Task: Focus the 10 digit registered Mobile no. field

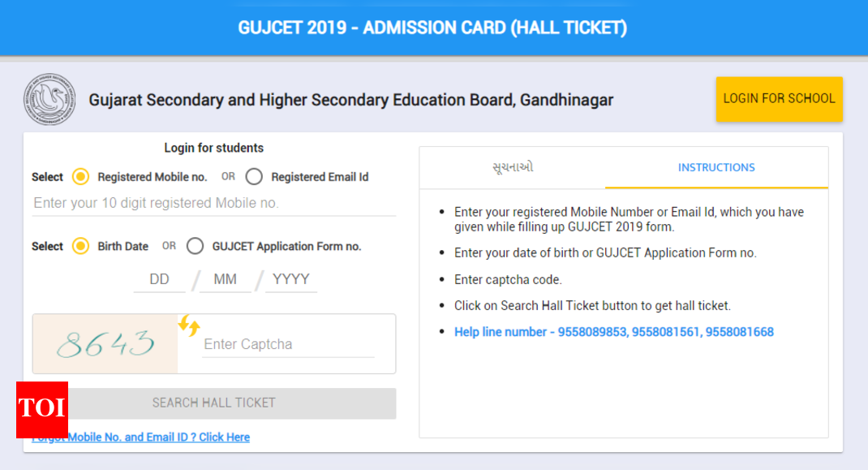Action: (214, 203)
